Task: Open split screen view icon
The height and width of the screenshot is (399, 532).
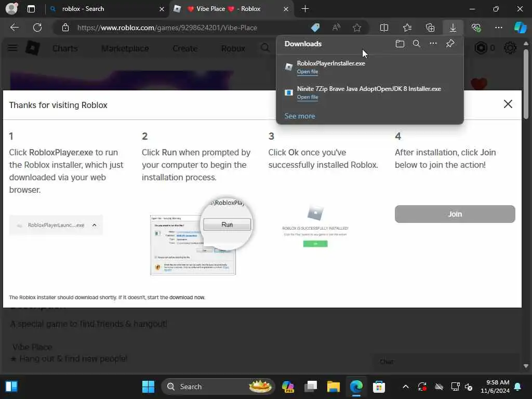Action: tap(384, 28)
